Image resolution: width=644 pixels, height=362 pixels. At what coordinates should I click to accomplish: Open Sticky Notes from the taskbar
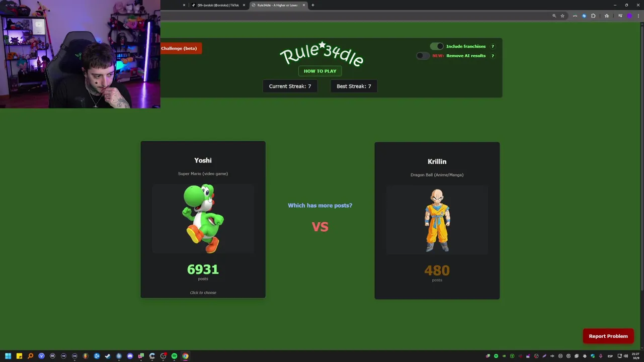19,356
